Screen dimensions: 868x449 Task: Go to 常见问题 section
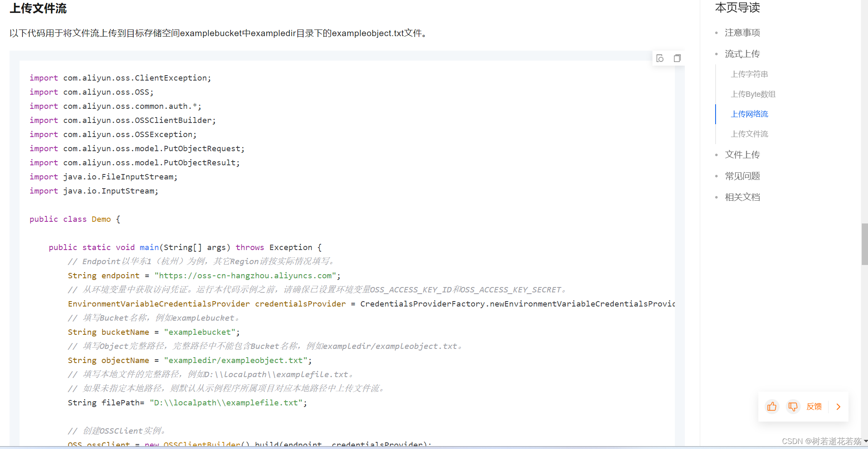pos(742,176)
